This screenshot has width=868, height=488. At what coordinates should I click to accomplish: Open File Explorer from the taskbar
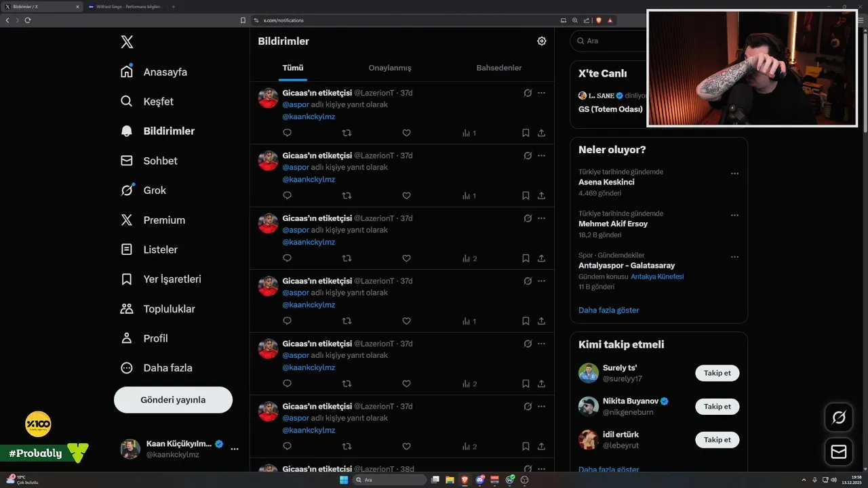pos(450,480)
